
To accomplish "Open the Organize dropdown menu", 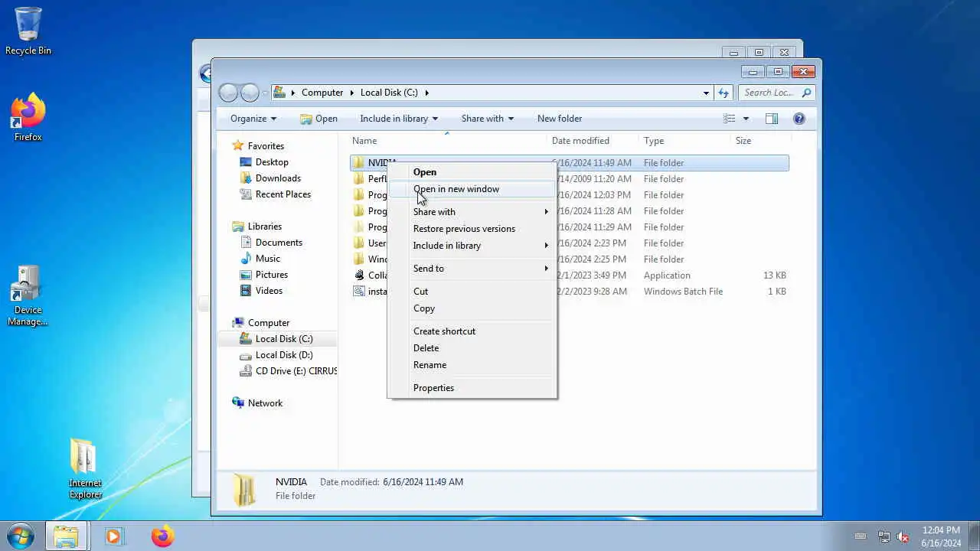I will click(x=253, y=119).
